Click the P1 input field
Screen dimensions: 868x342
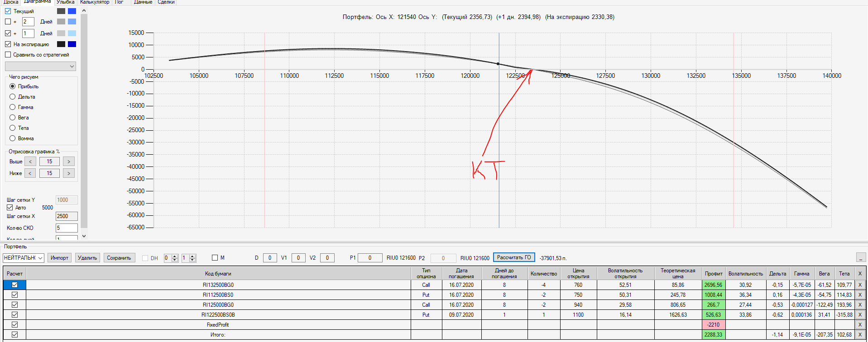click(x=370, y=258)
